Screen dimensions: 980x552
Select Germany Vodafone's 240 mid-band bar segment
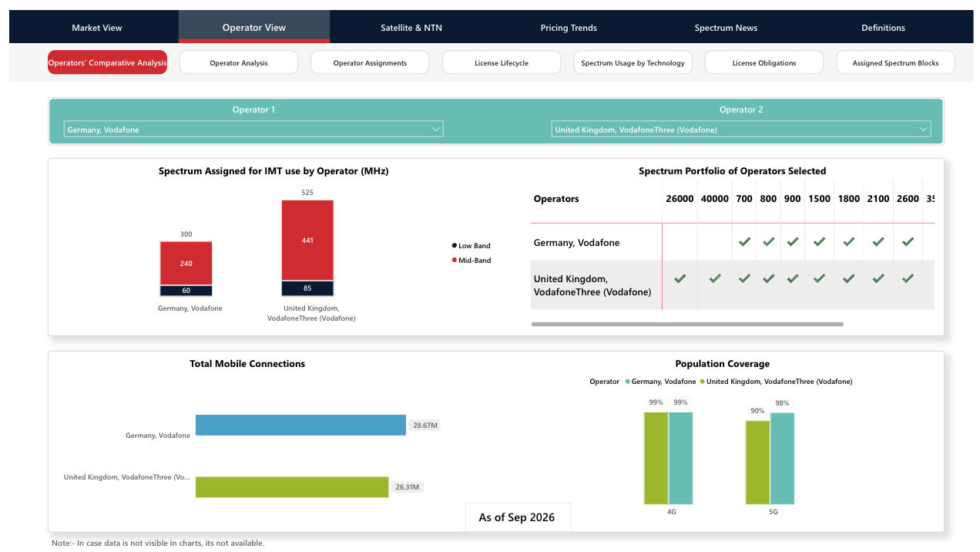tap(186, 263)
